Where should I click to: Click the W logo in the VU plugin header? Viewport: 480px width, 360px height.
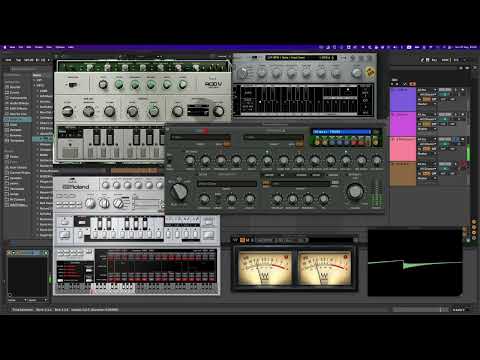point(236,240)
